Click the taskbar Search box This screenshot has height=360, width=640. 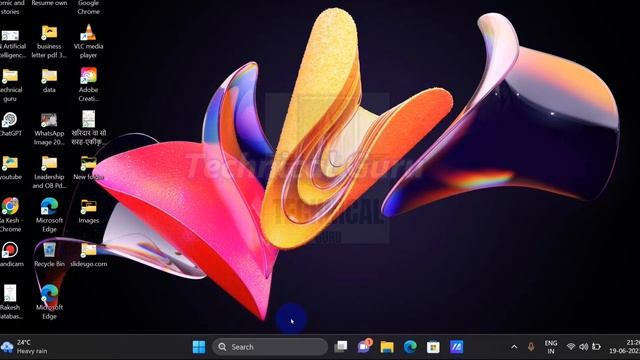pyautogui.click(x=270, y=347)
